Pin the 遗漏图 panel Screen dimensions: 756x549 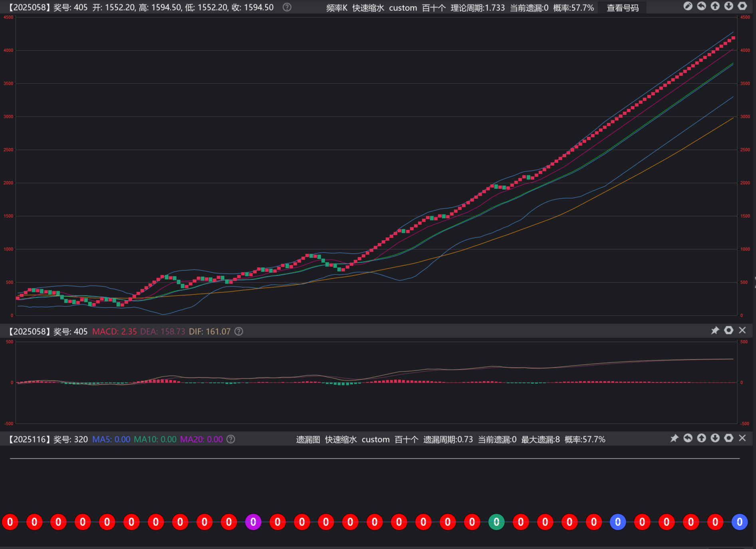point(674,438)
